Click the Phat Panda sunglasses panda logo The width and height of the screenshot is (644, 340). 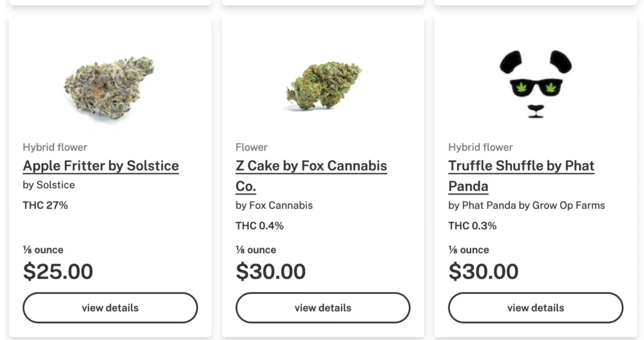535,84
